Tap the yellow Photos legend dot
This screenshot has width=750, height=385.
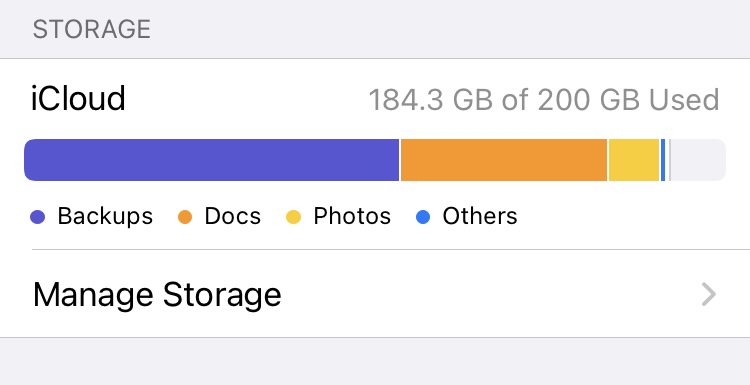pyautogui.click(x=293, y=217)
